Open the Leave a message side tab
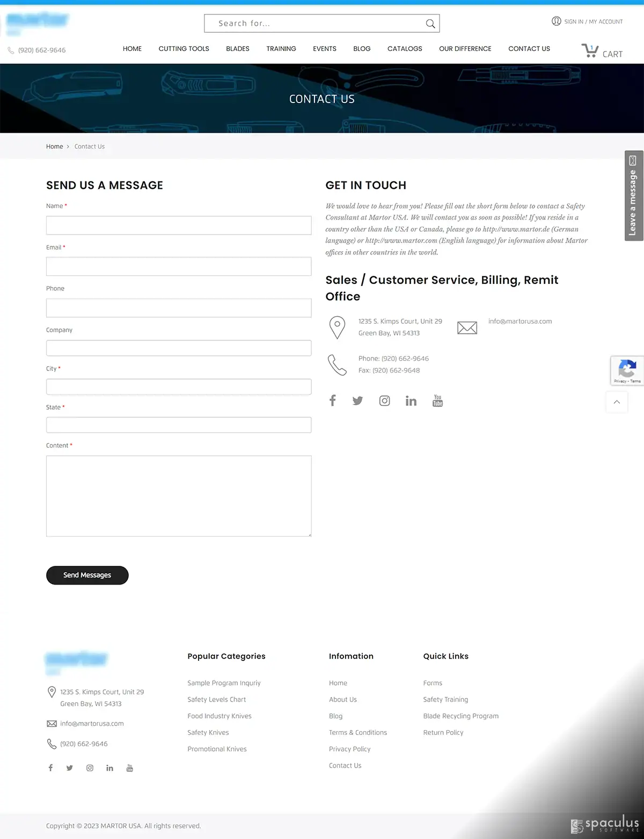This screenshot has width=644, height=839. [x=634, y=196]
